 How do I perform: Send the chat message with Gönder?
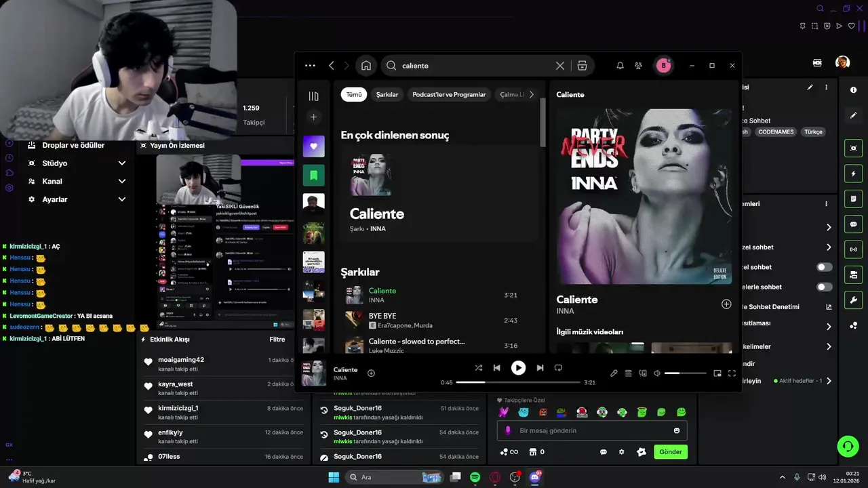click(x=671, y=452)
